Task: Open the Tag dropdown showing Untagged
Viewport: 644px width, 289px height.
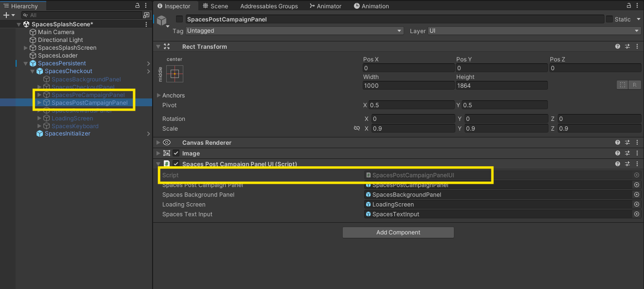Action: point(294,31)
